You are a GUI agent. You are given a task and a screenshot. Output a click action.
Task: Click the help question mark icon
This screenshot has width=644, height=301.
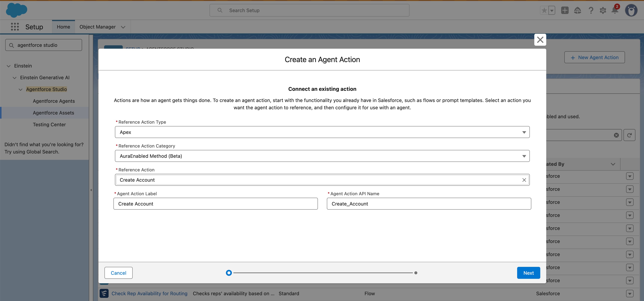point(591,10)
